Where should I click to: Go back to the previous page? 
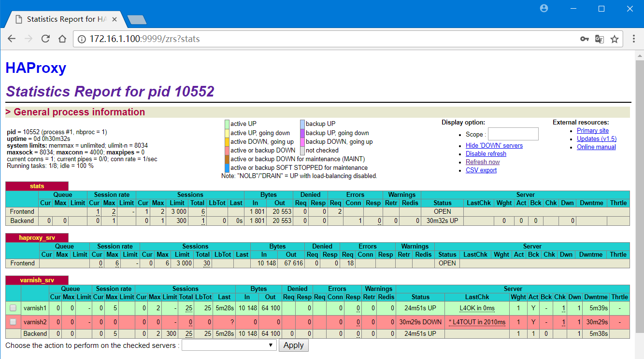(12, 39)
